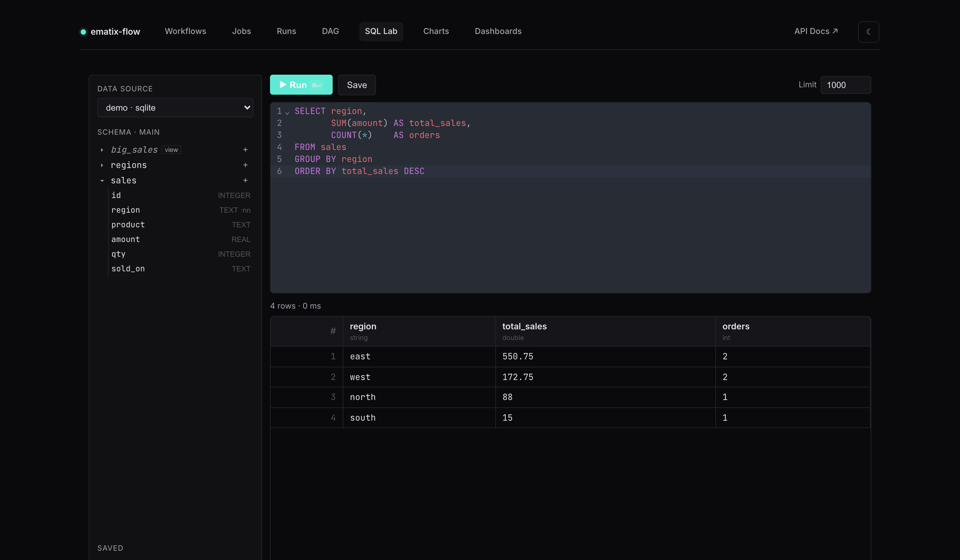Select the SQL Lab tab
The height and width of the screenshot is (560, 960).
click(381, 31)
